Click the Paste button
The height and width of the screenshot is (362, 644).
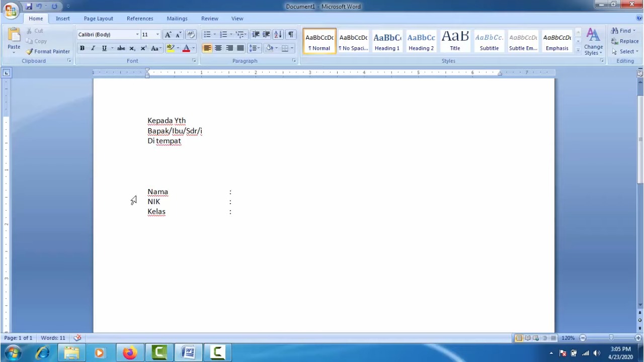coord(14,40)
